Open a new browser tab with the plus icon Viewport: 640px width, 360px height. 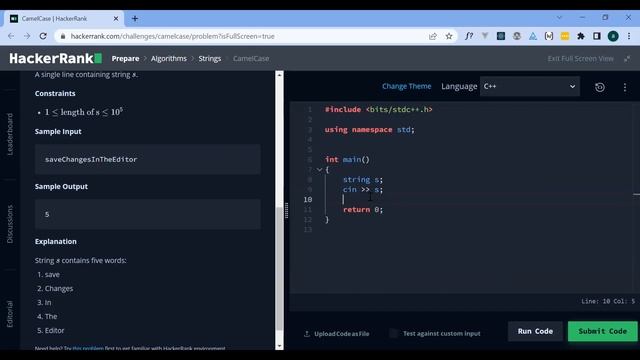[135, 18]
